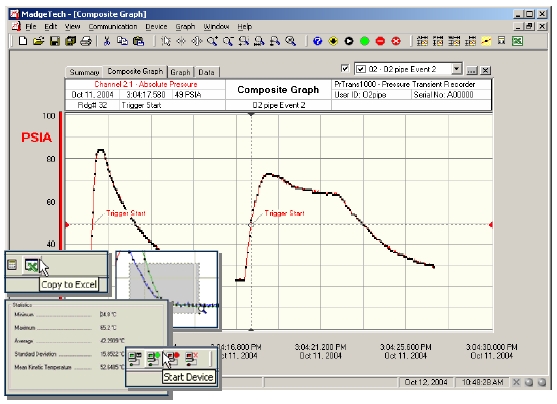This screenshot has width=557, height=404.
Task: Click the red PSIA axis label
Action: 36,138
